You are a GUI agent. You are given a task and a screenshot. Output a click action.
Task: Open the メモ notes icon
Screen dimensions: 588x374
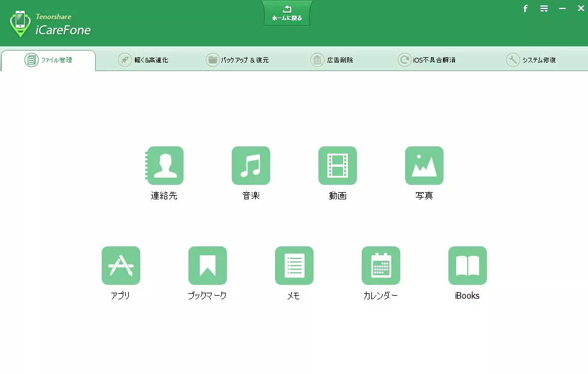pyautogui.click(x=294, y=266)
